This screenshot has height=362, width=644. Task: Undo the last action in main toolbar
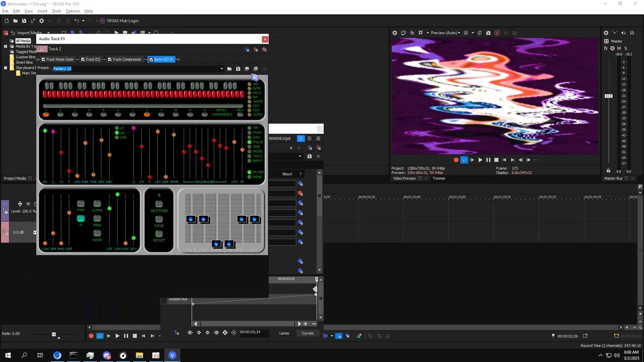pyautogui.click(x=76, y=21)
